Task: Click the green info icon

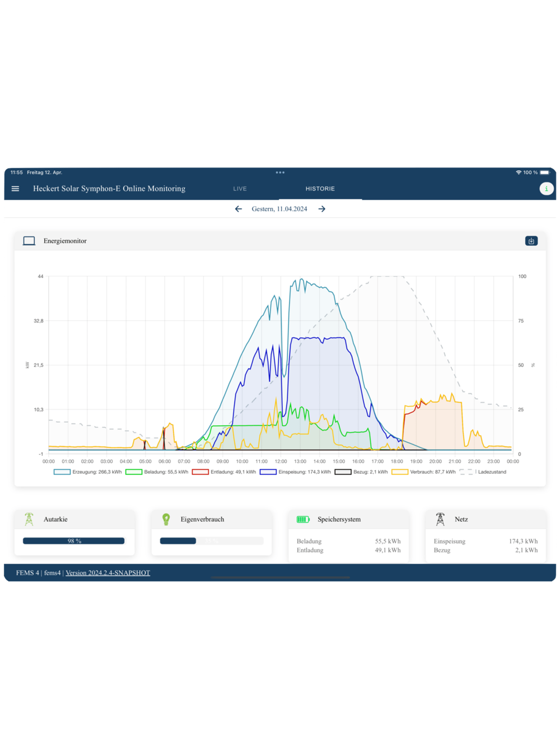Action: tap(547, 189)
